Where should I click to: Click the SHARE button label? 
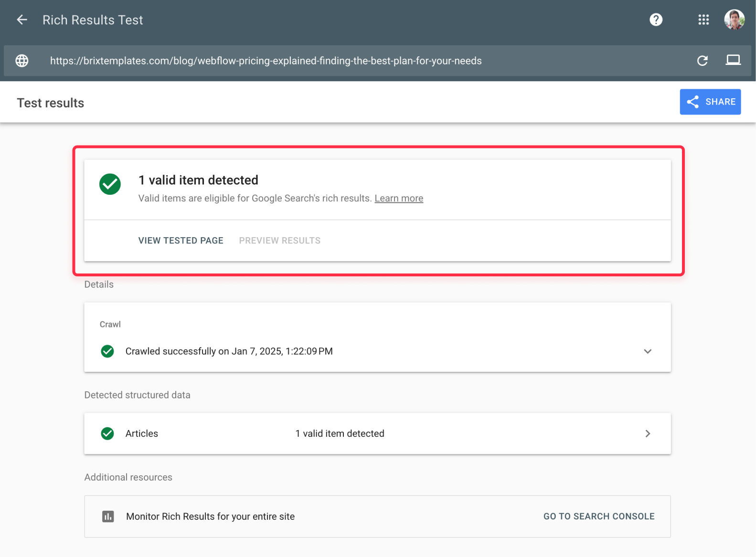pos(720,102)
